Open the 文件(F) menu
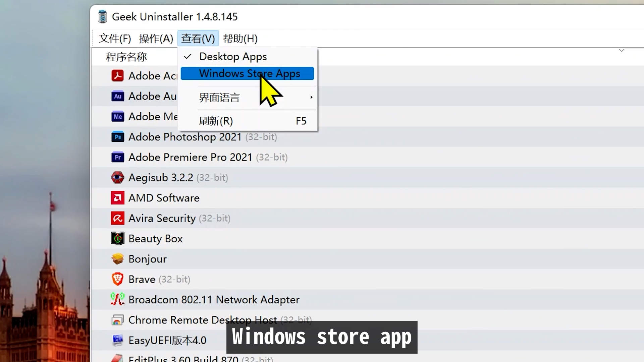Viewport: 644px width, 362px height. coord(115,39)
